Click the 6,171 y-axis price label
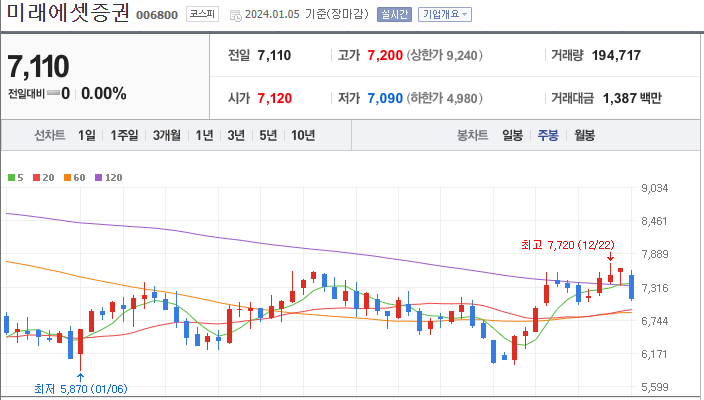The height and width of the screenshot is (400, 704). point(655,354)
